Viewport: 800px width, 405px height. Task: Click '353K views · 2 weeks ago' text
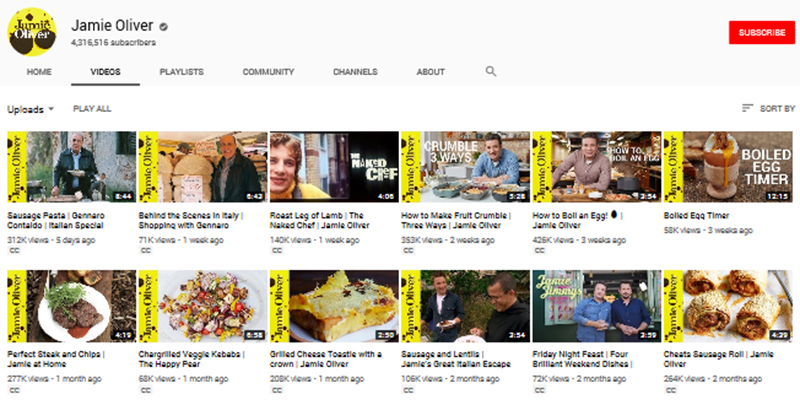pyautogui.click(x=448, y=240)
